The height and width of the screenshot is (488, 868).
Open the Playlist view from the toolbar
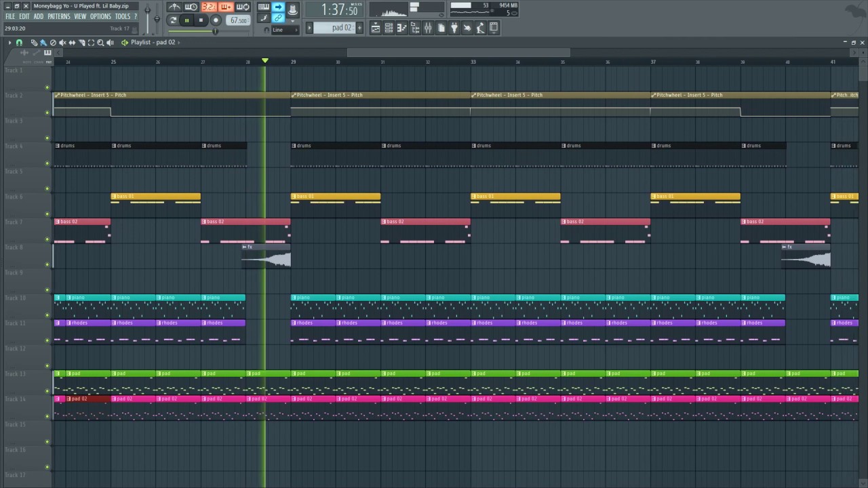375,28
